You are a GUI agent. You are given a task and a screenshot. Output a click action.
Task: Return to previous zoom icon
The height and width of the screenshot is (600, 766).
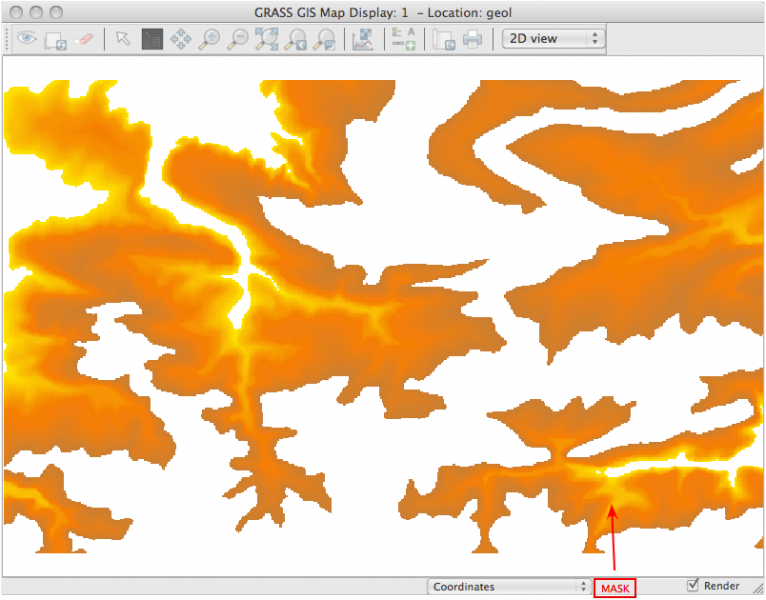tap(295, 39)
